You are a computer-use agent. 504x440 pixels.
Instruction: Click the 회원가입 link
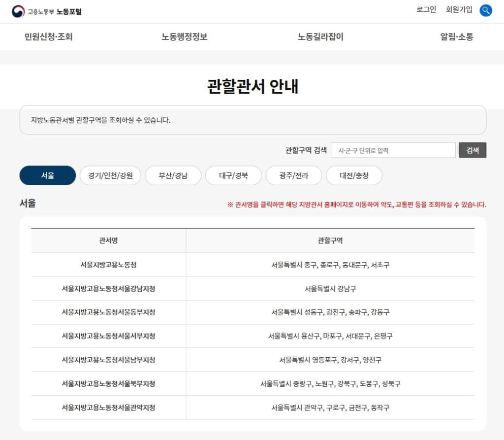click(459, 9)
